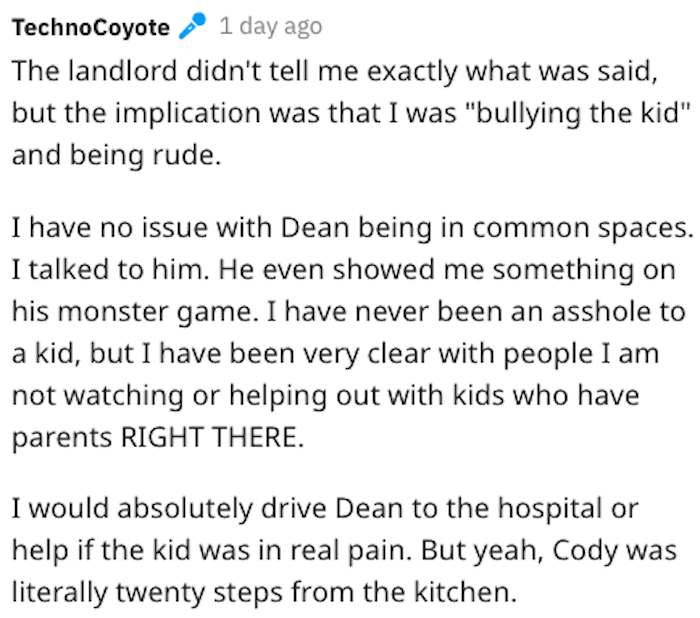Click the words 'I talked to him.'
The height and width of the screenshot is (618, 700).
point(111,270)
